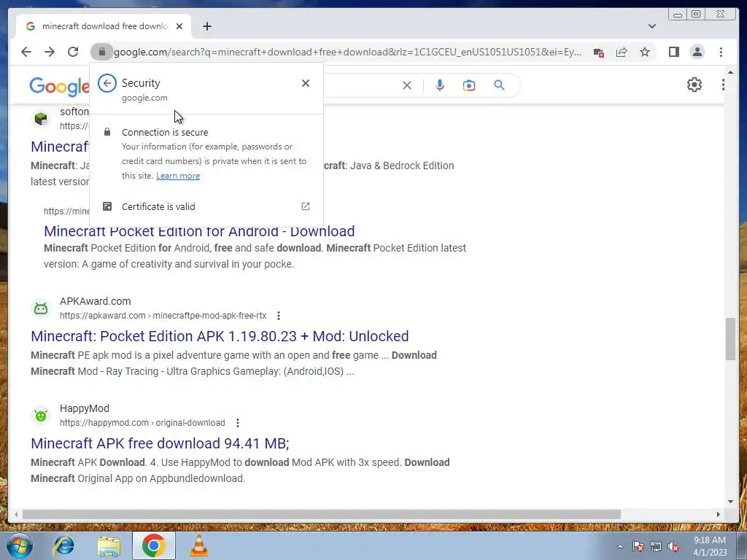Go back in the Security popup
The width and height of the screenshot is (747, 560).
[107, 83]
